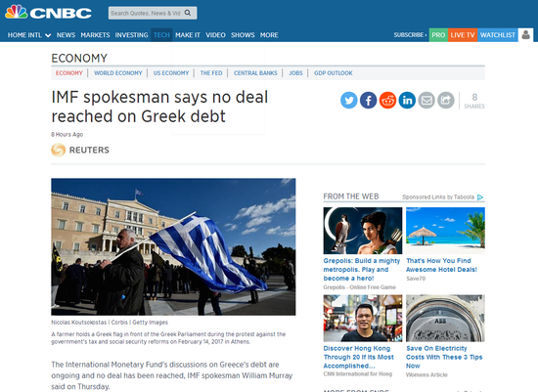
Task: Open the Grepolis sponsored thumbnail
Action: point(363,231)
